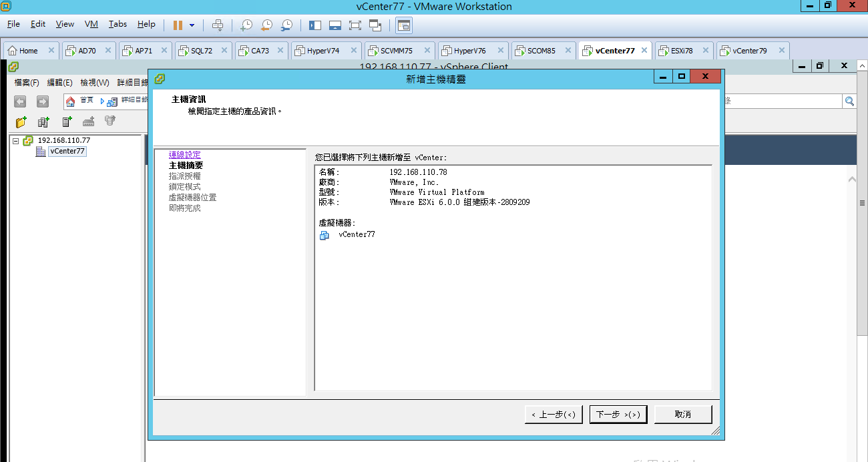Screen dimensions: 868x462
Task: Open the vSphere Client 編輯(E) menu
Action: click(59, 83)
